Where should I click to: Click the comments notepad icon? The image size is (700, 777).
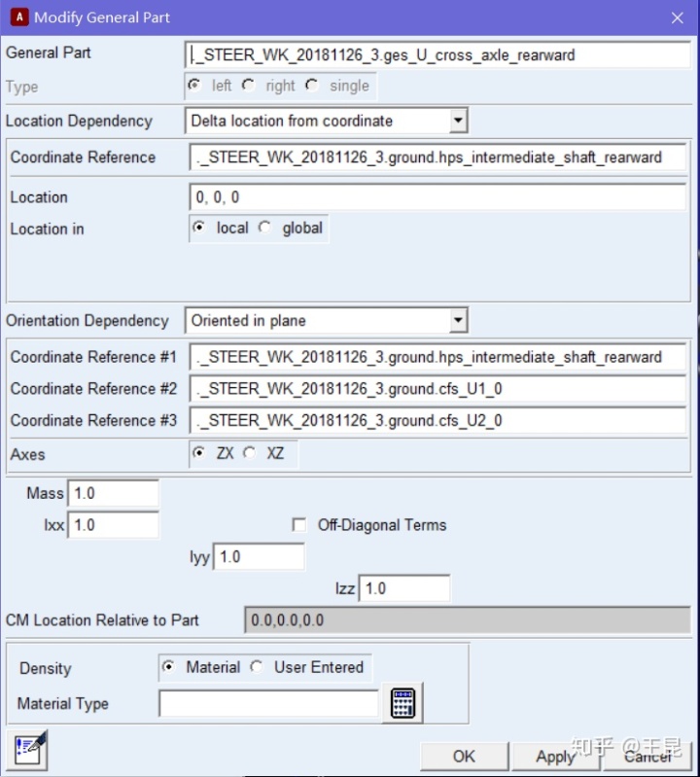(x=28, y=749)
